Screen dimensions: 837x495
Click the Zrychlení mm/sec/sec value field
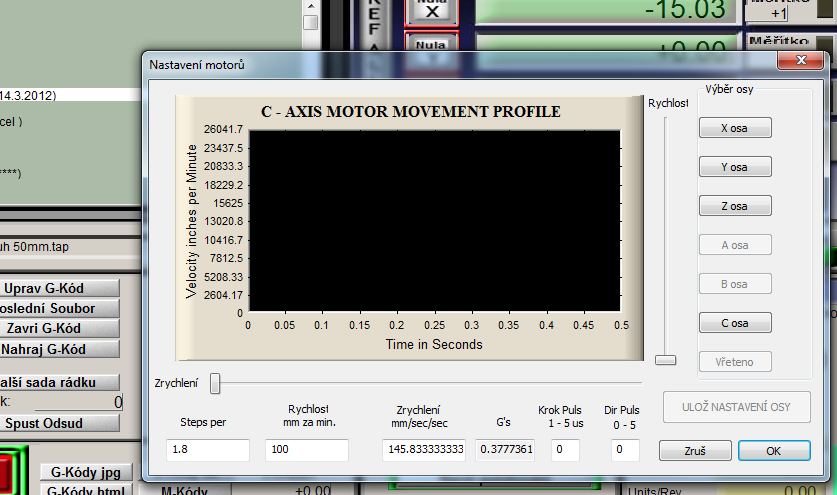[424, 450]
